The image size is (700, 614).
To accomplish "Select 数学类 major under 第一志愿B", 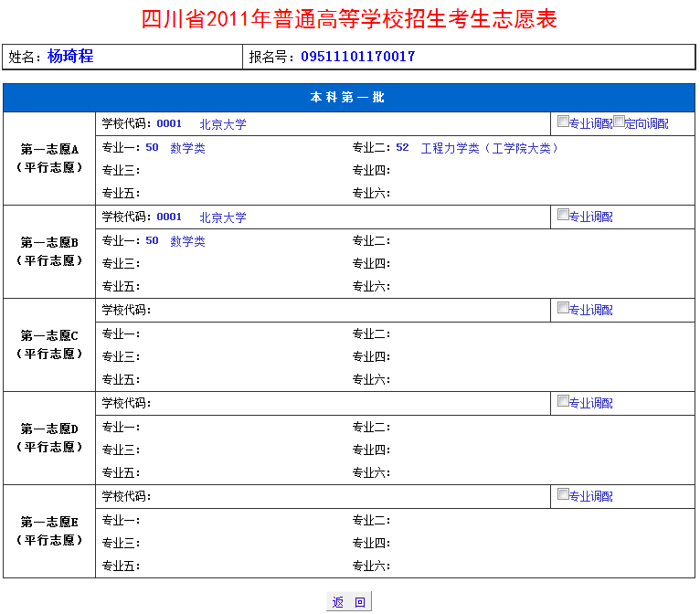I will coord(187,241).
